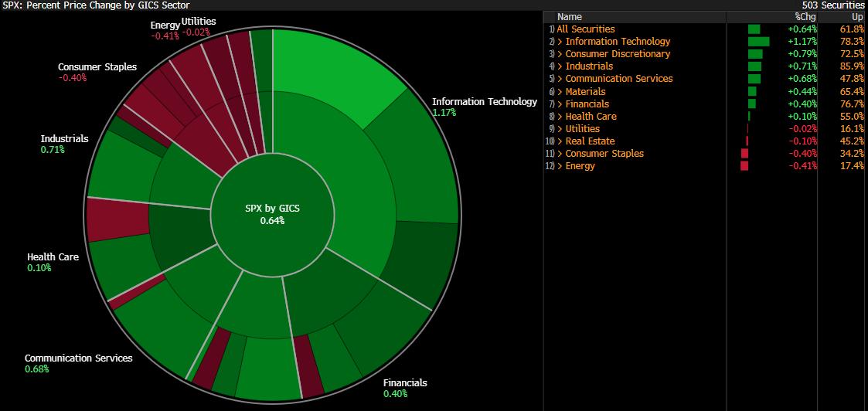Click the Health Care chart label
868x411 pixels.
[x=53, y=257]
